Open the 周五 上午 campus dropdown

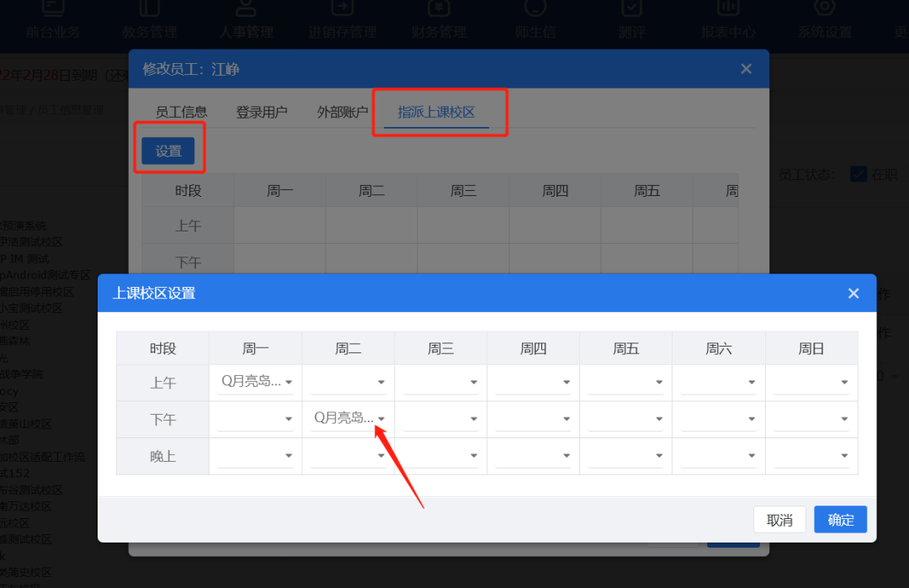[626, 382]
